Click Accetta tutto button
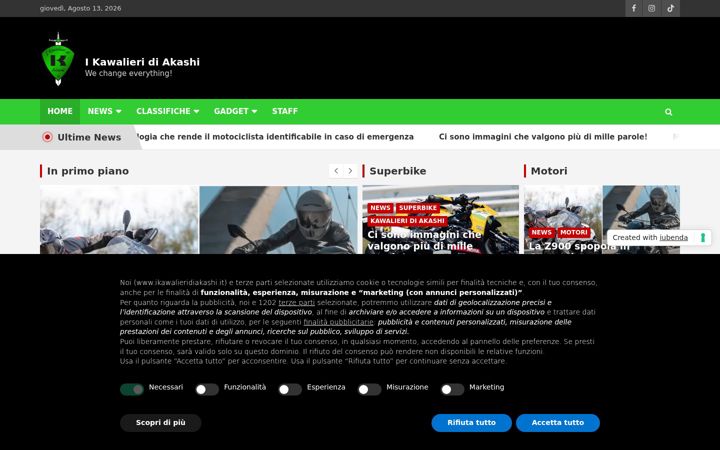This screenshot has width=720, height=450. click(558, 422)
